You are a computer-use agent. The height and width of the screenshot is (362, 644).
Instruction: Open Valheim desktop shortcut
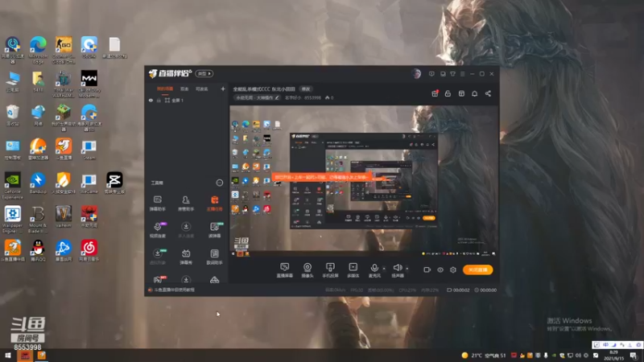(x=64, y=217)
